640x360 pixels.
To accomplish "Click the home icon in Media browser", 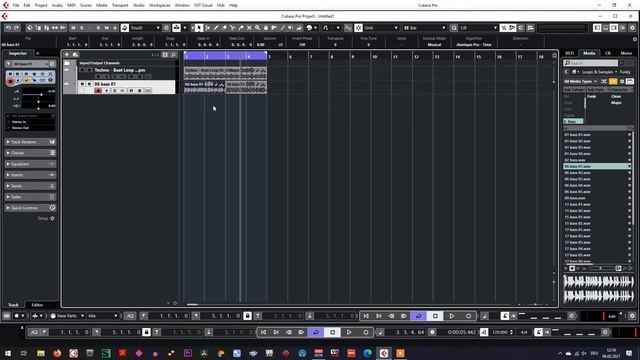I will 574,72.
